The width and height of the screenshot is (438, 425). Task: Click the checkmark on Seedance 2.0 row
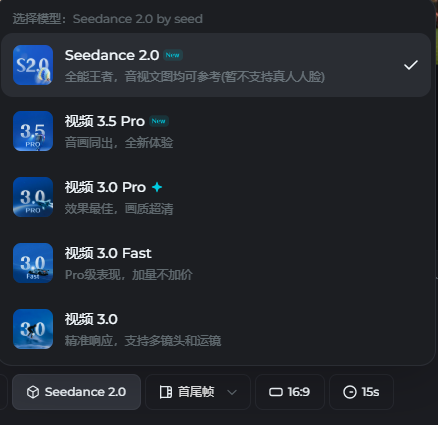click(x=411, y=65)
